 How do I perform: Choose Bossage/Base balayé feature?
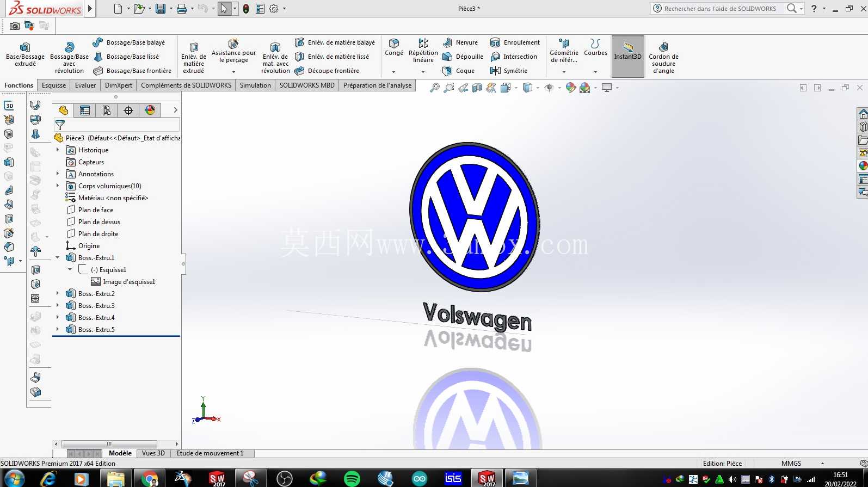click(x=129, y=42)
